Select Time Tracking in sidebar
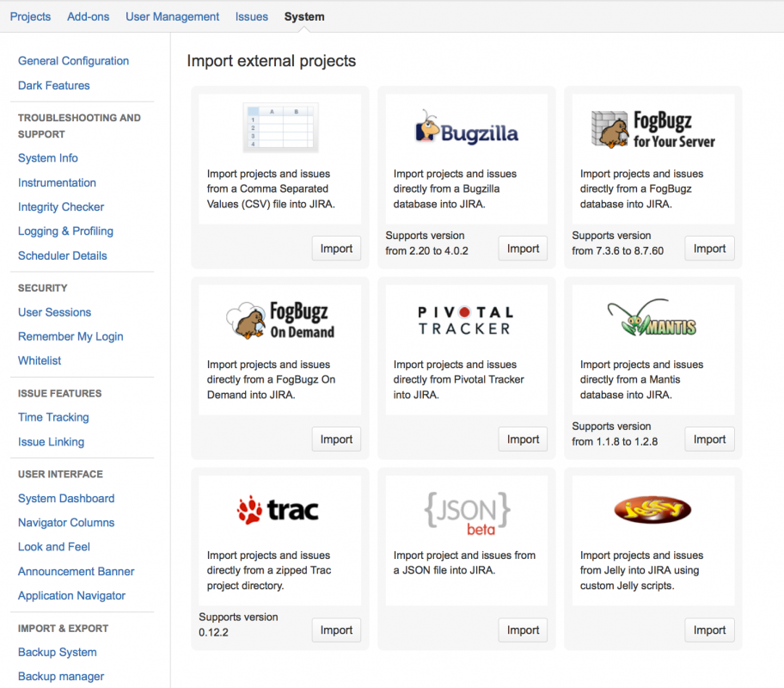This screenshot has height=688, width=784. pos(53,417)
